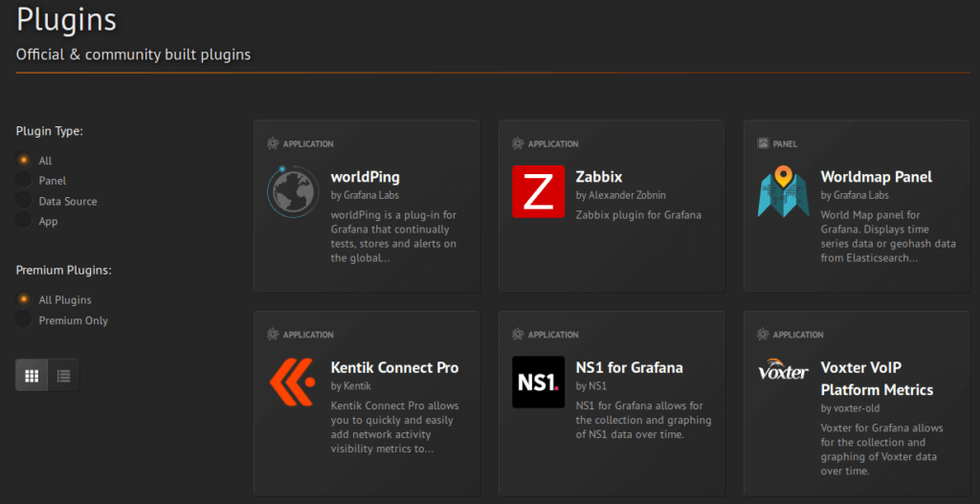Switch to list view layout

pos(64,375)
